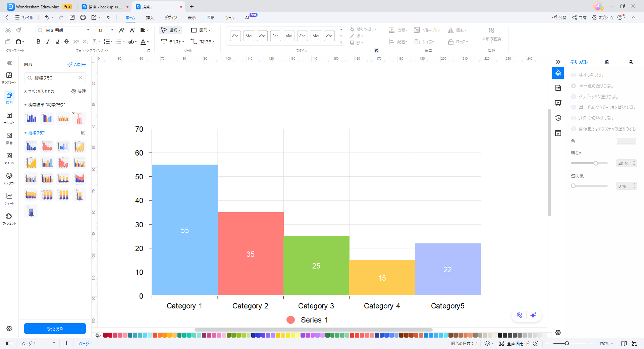Click the Save icon in top toolbar
644x349 pixels.
pyautogui.click(x=72, y=17)
